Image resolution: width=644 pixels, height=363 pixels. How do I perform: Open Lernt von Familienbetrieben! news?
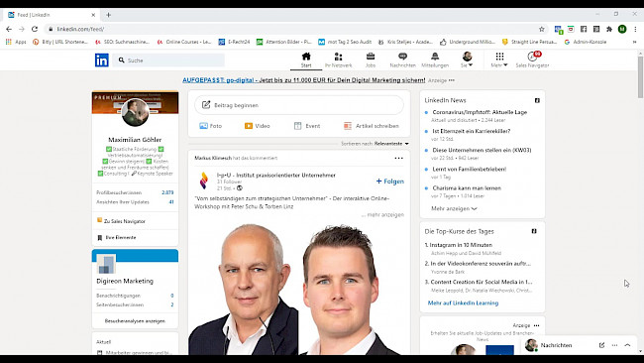[x=470, y=169]
